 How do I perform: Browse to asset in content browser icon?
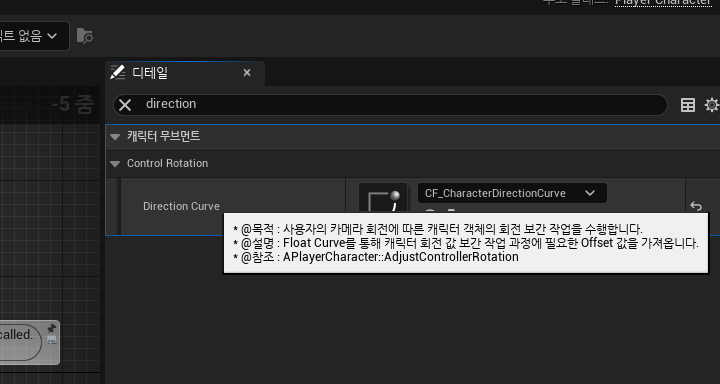[x=84, y=36]
